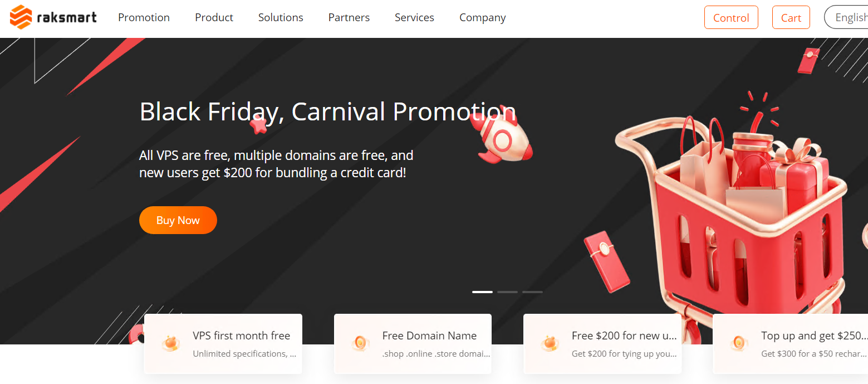This screenshot has width=868, height=384.
Task: Click the raksmart logo icon
Action: (x=21, y=17)
